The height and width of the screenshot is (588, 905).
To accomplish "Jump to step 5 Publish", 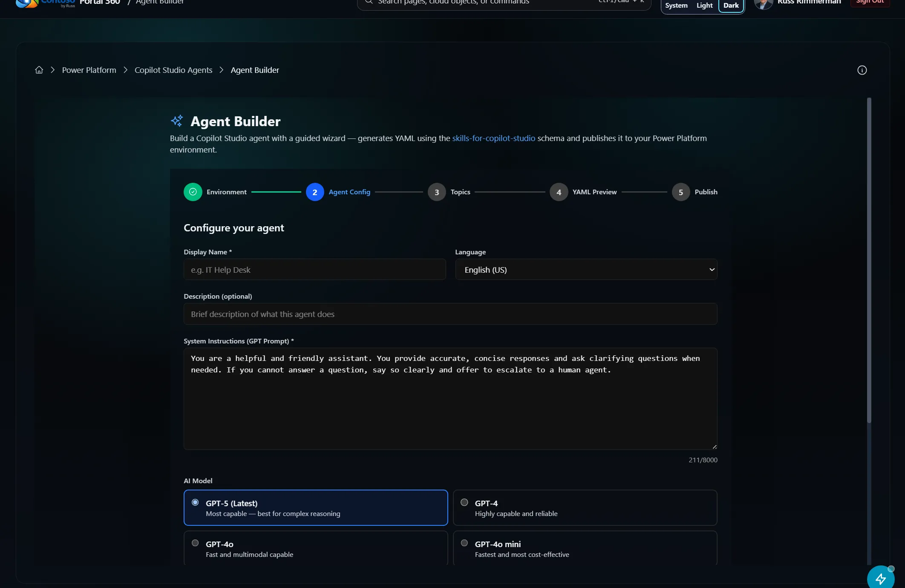I will 695,192.
